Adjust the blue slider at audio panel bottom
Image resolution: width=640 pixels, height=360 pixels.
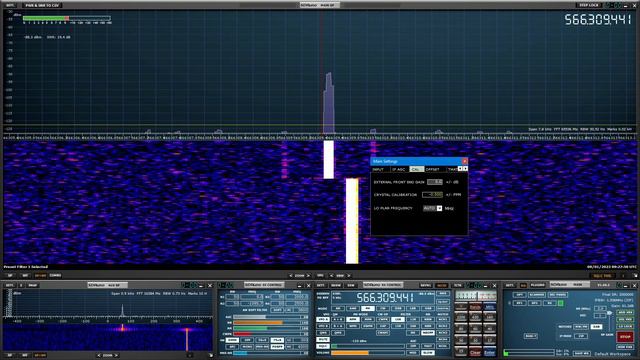pos(267,353)
